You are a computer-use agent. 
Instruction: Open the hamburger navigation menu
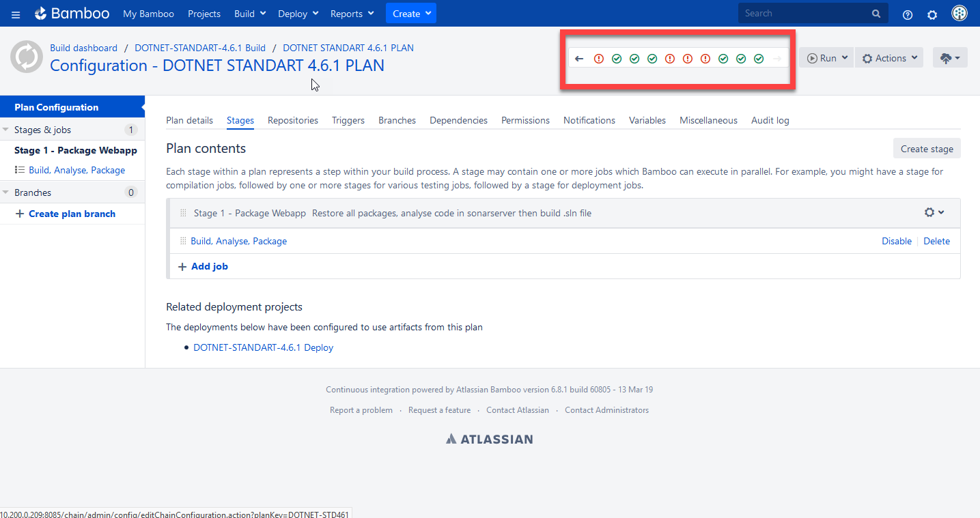pos(16,14)
